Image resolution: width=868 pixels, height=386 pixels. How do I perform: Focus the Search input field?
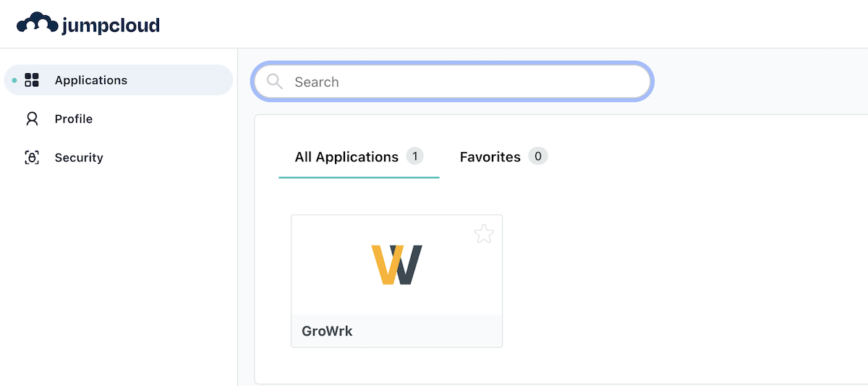[x=463, y=82]
